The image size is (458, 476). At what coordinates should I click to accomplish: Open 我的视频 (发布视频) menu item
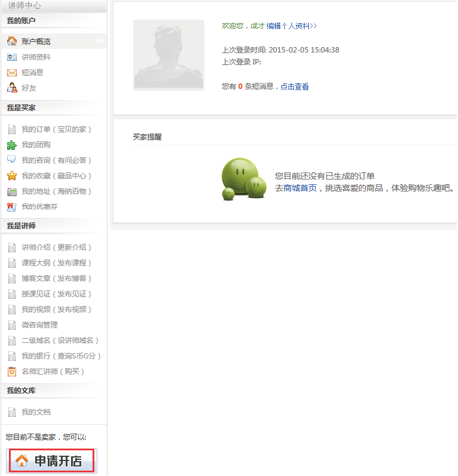tap(56, 310)
